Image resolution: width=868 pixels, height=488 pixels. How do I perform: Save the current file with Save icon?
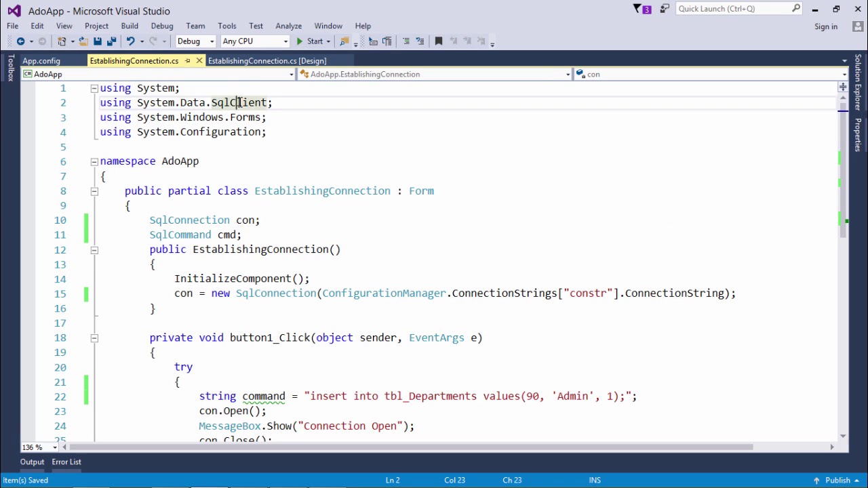tap(98, 41)
